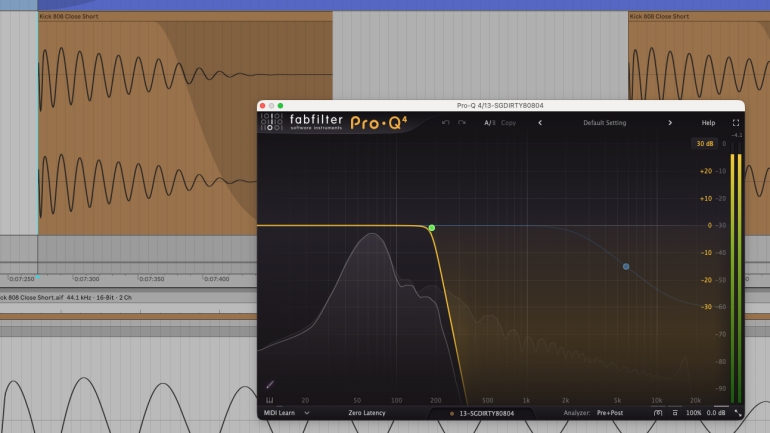
Task: Toggle the auto gain icon
Action: point(658,413)
